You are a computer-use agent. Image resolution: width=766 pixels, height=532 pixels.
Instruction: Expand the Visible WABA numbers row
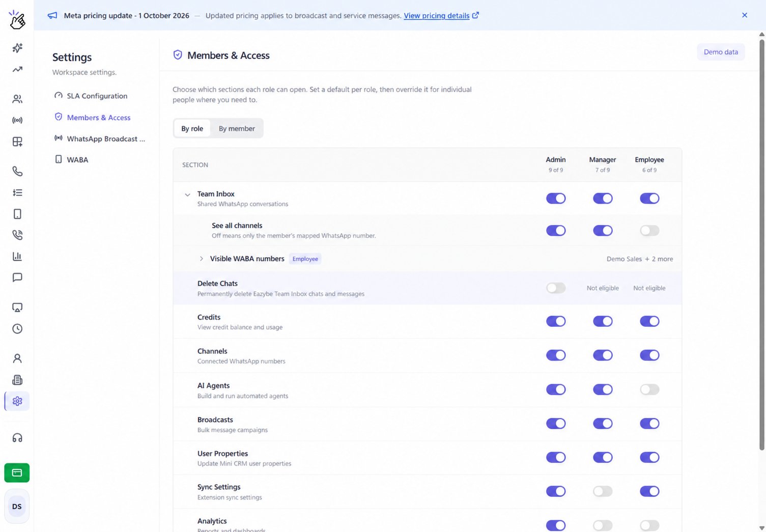pyautogui.click(x=202, y=259)
